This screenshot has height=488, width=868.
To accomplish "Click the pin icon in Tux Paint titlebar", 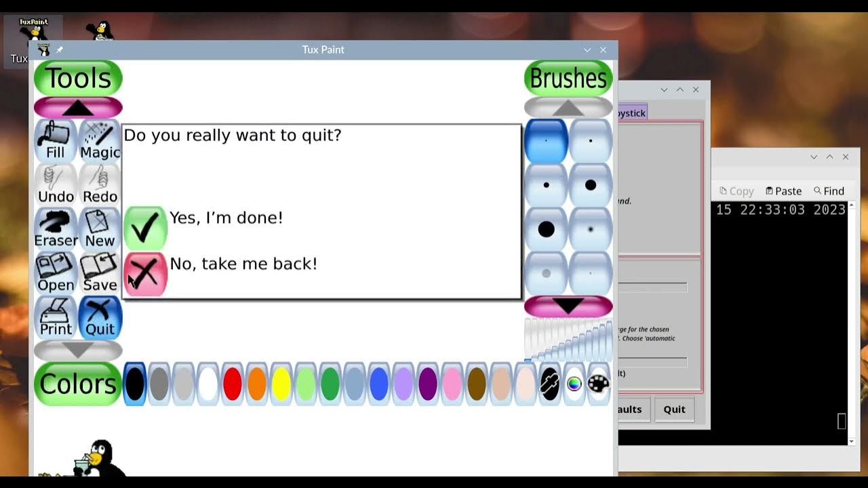I will (x=59, y=50).
